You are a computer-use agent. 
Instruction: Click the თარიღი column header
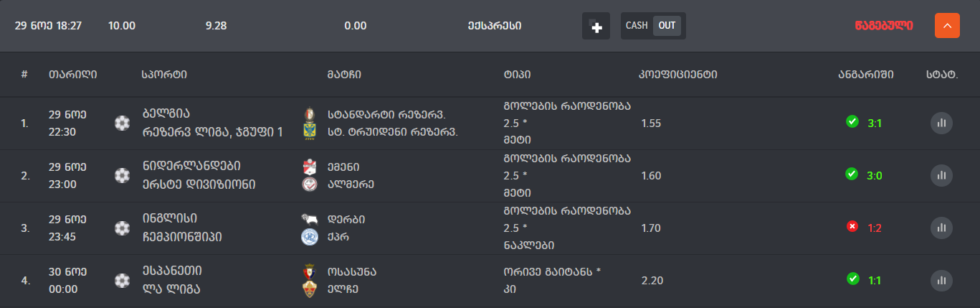(73, 75)
